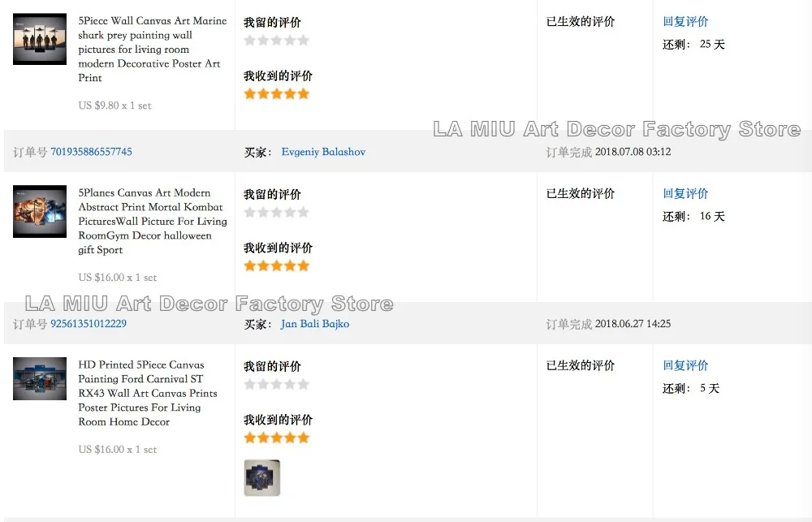Open order number 701935886557745
Image resolution: width=812 pixels, height=522 pixels.
pyautogui.click(x=91, y=152)
